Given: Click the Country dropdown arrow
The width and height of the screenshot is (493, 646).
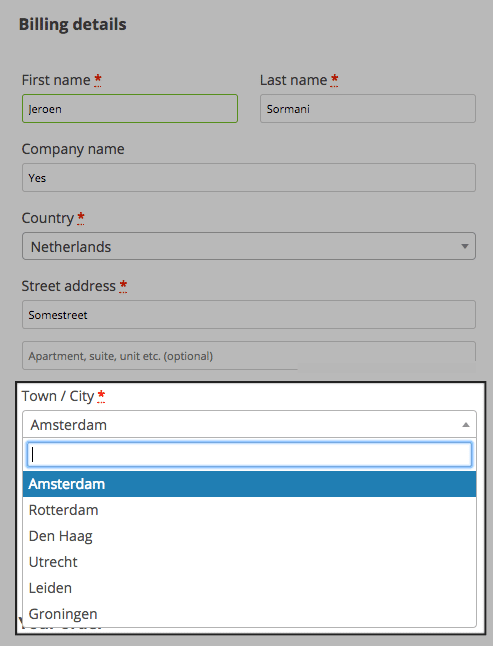Looking at the screenshot, I should tap(465, 246).
